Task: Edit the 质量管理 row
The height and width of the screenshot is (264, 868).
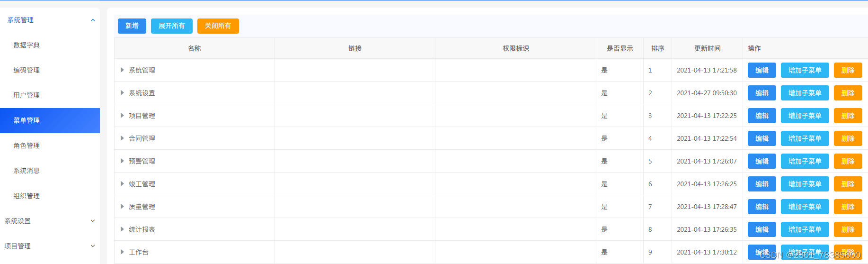Action: click(762, 207)
